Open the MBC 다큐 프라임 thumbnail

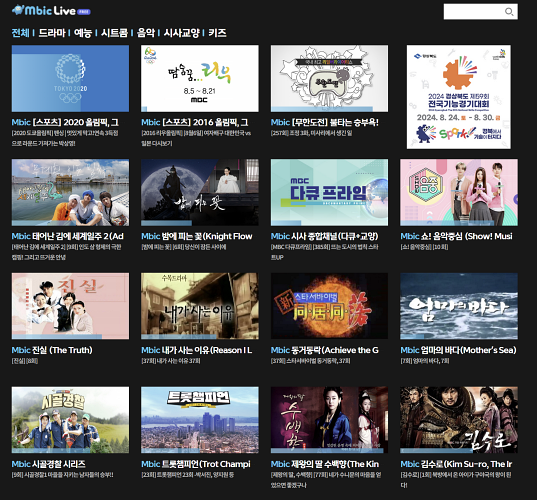[x=329, y=192]
